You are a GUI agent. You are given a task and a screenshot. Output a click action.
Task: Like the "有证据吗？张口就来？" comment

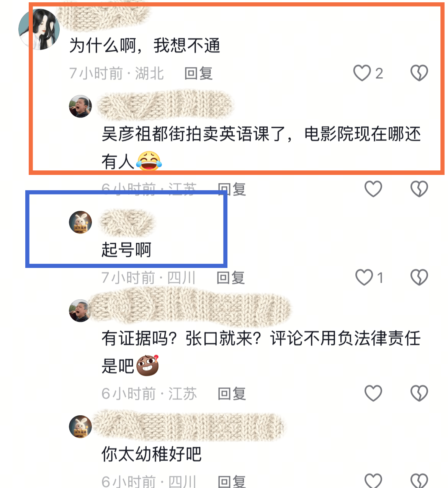click(373, 393)
